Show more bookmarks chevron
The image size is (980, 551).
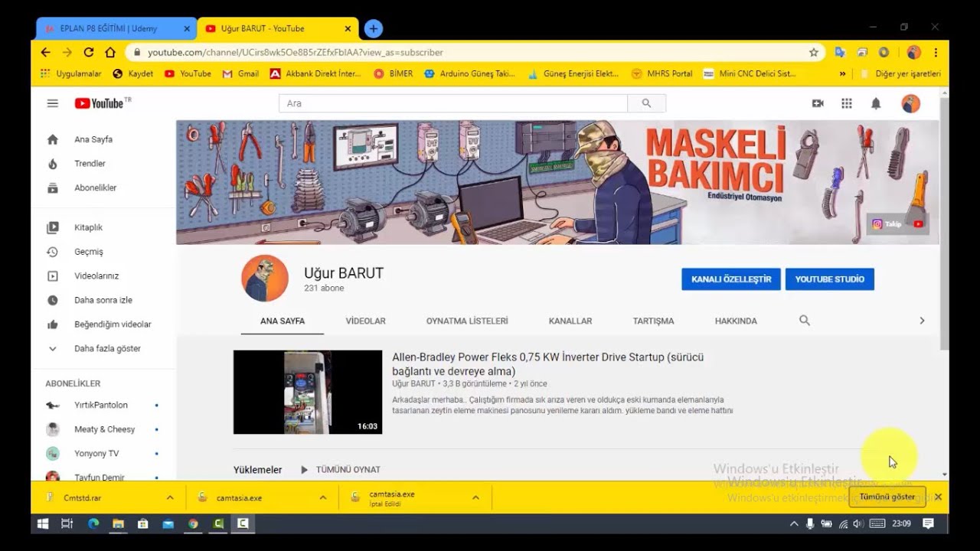(x=843, y=73)
